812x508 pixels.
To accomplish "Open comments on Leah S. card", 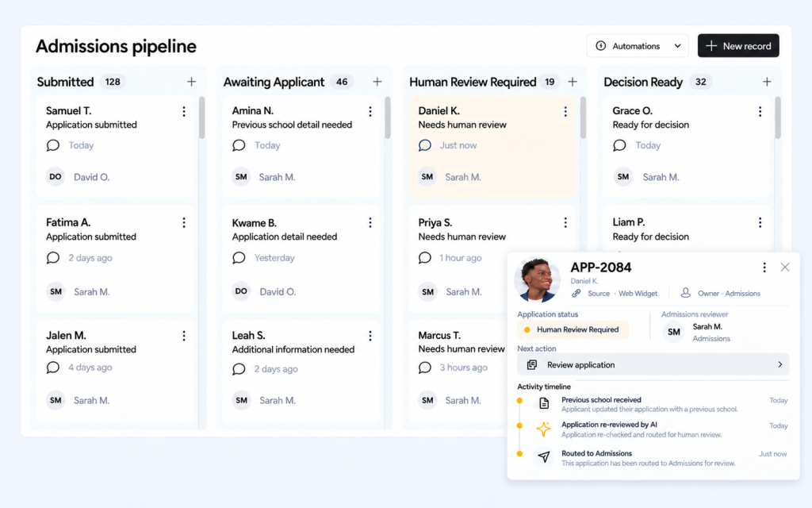I will (239, 369).
